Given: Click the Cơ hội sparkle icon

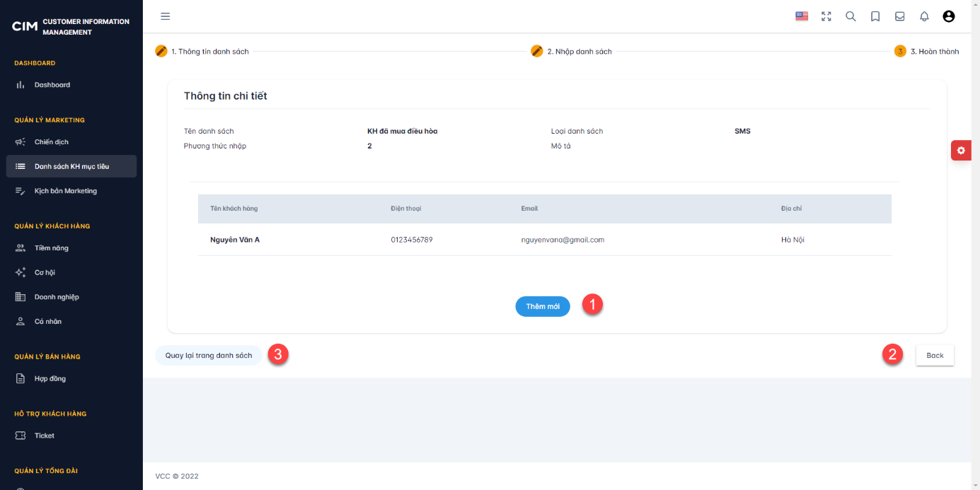Looking at the screenshot, I should 21,272.
